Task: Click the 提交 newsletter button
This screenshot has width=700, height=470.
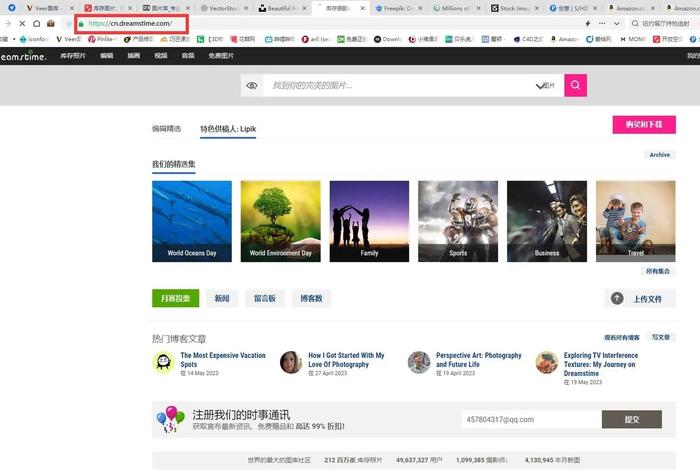Action: click(632, 420)
